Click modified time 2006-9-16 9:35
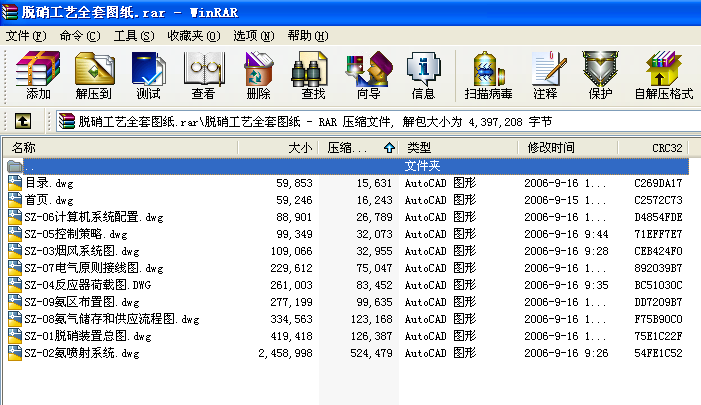Viewport: 701px width, 405px height. pos(566,285)
